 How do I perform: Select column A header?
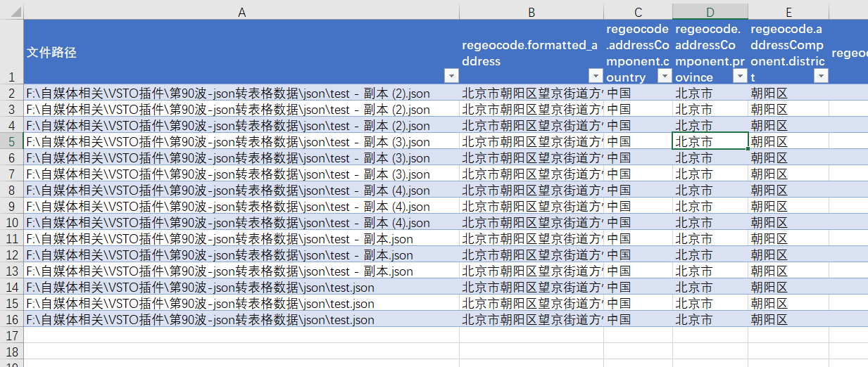[241, 11]
